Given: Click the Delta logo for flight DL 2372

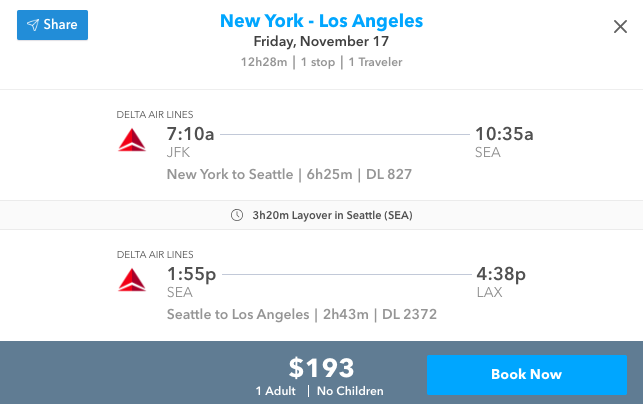Looking at the screenshot, I should (132, 281).
